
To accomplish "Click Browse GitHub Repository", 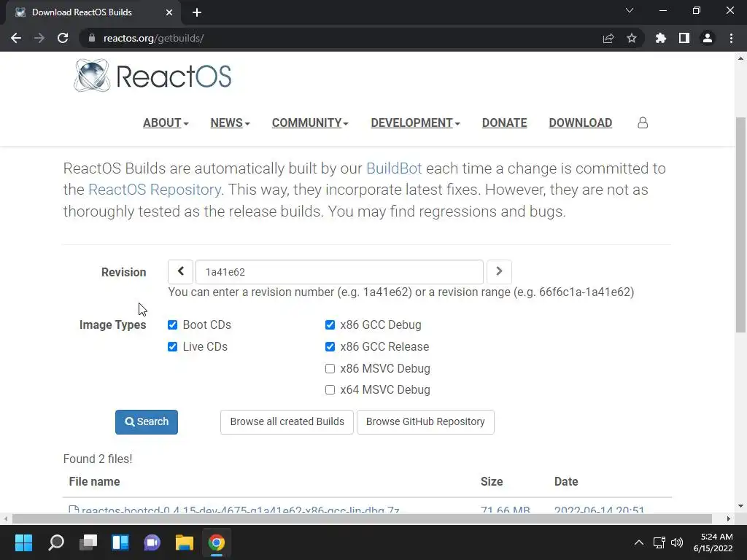I will (425, 422).
